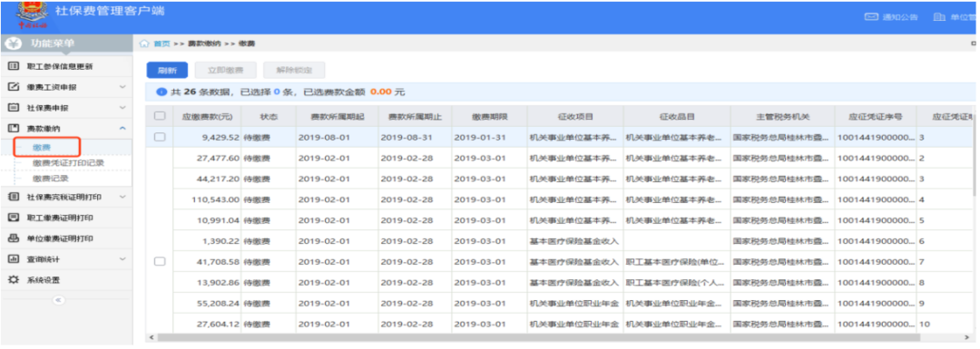Click the blue info icon before 共 26 条数据
This screenshot has width=980, height=349.
[x=162, y=92]
